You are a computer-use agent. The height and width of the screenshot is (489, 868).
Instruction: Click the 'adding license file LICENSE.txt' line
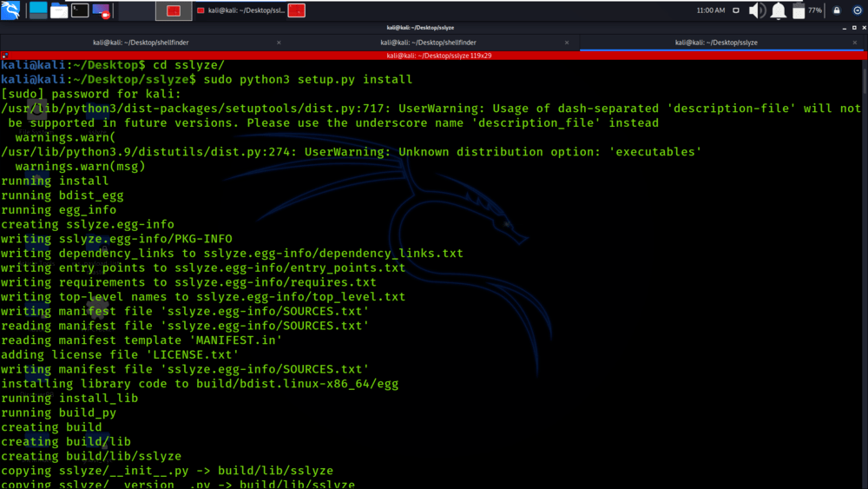[120, 354]
